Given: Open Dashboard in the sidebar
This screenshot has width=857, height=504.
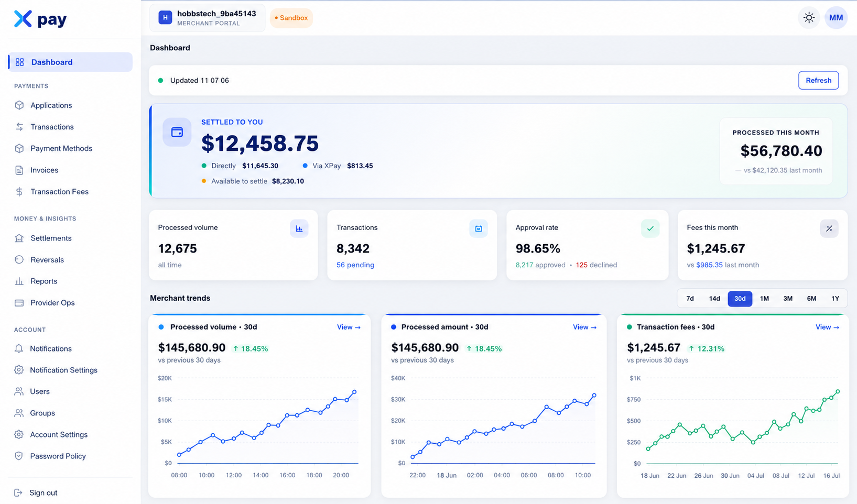Looking at the screenshot, I should pos(70,62).
